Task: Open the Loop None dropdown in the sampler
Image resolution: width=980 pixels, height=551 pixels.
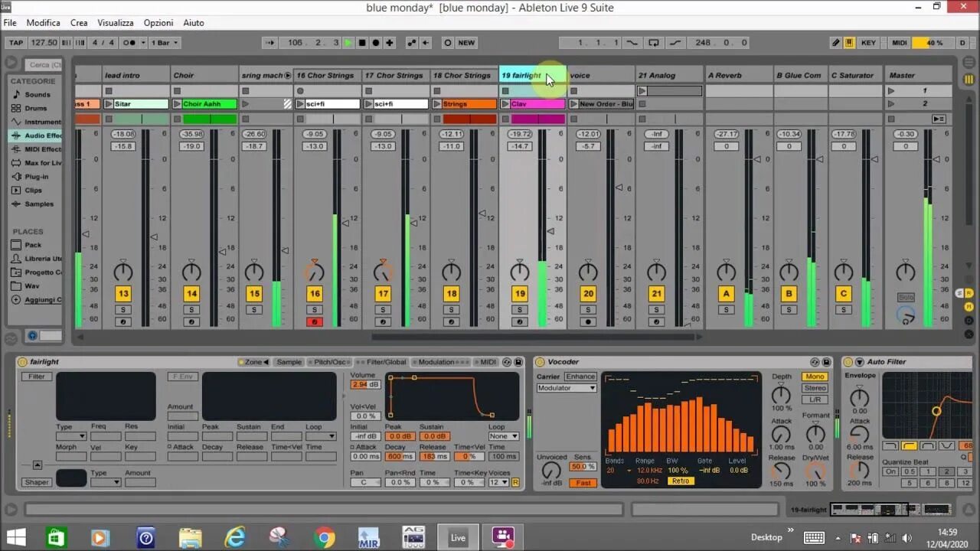Action: pos(503,435)
